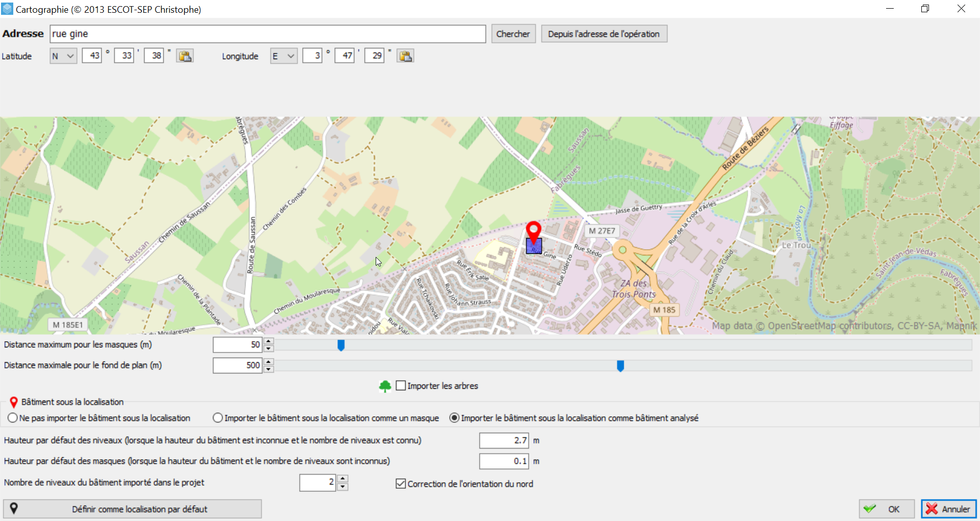Paste longitude using the clipboard icon
This screenshot has width=980, height=521.
pos(405,56)
